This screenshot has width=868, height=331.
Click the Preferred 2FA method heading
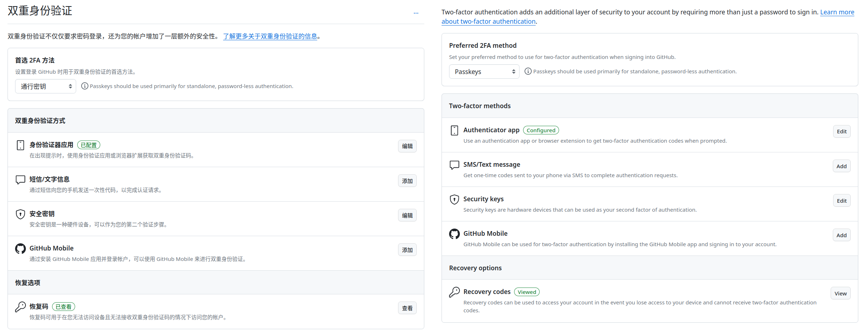point(483,46)
